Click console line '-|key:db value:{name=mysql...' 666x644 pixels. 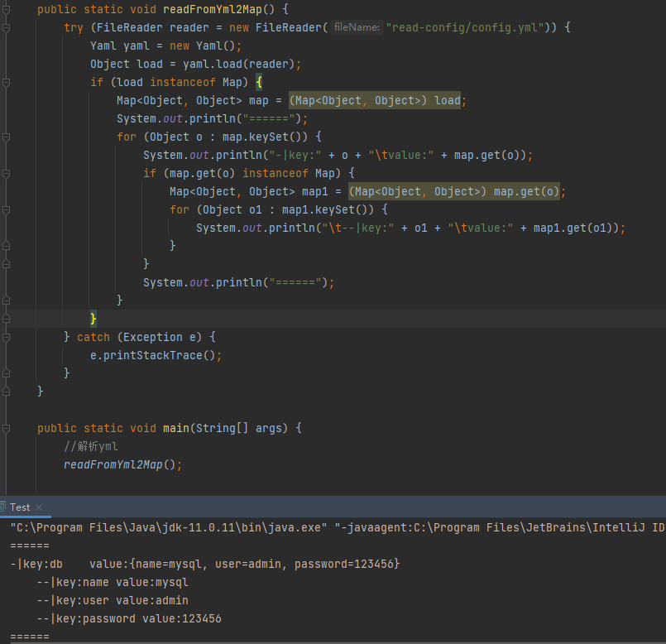[x=205, y=564]
